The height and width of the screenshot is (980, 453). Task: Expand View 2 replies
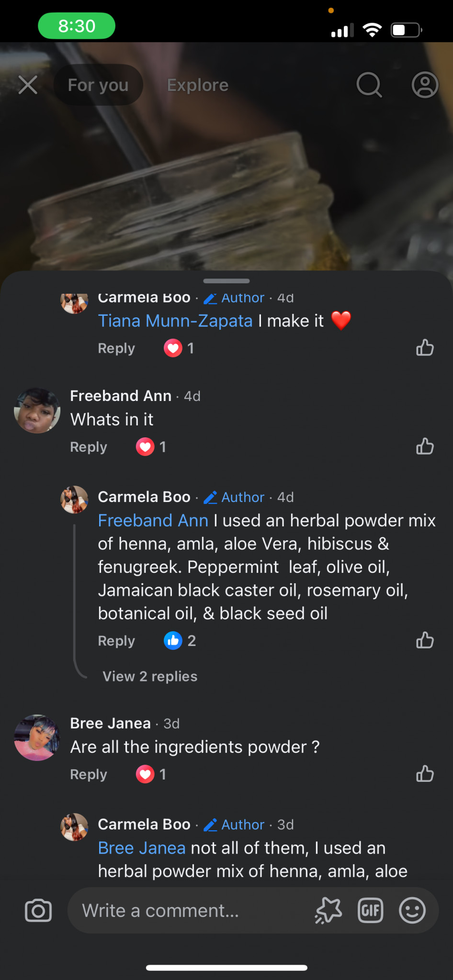[150, 676]
